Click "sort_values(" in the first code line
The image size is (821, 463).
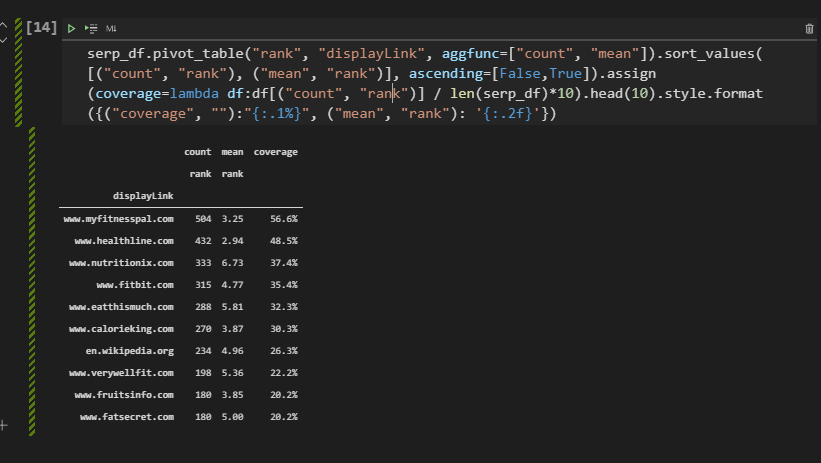tap(714, 53)
